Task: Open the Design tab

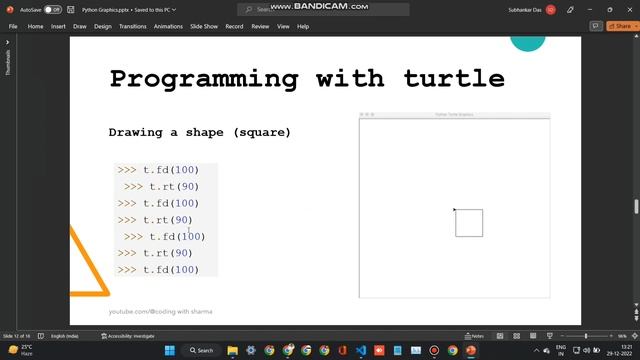Action: [102, 27]
